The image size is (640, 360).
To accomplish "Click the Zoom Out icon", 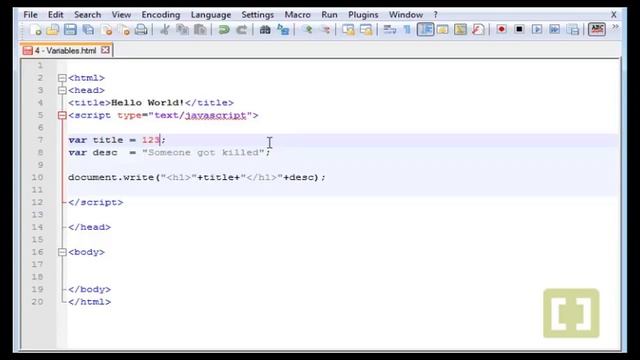I will pos(325,30).
